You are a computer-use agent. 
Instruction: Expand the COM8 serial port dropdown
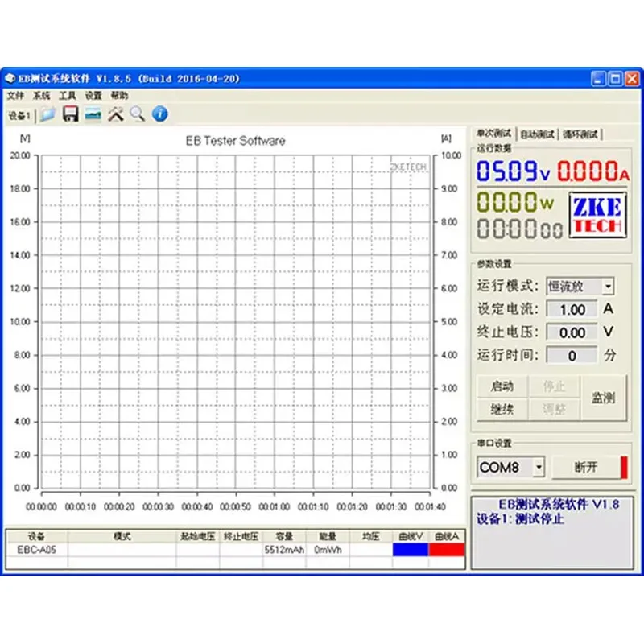click(x=539, y=467)
